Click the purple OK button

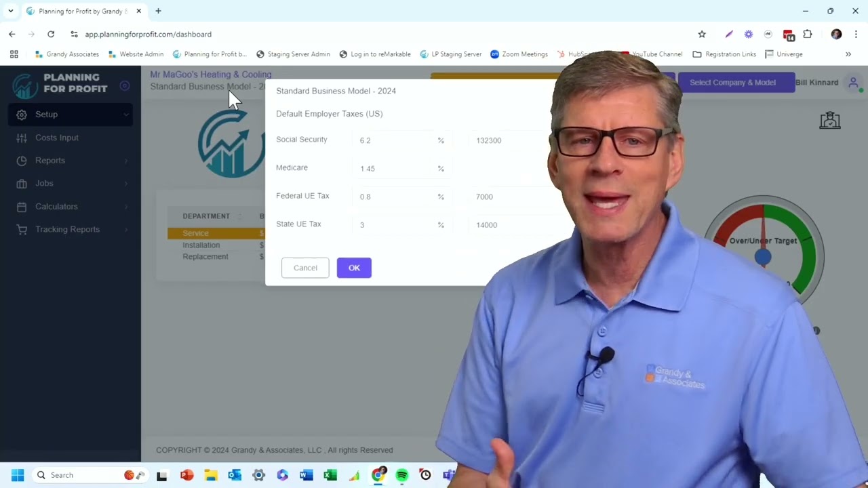pos(354,268)
